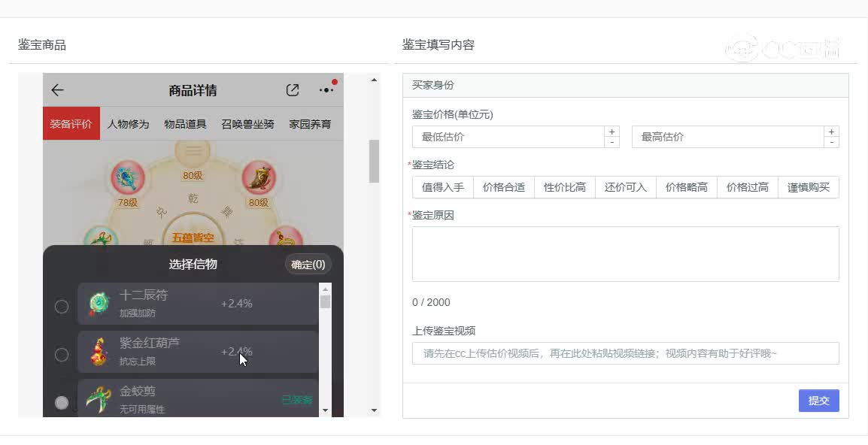This screenshot has width=868, height=445.
Task: Switch to 物品道具 tab
Action: [186, 124]
